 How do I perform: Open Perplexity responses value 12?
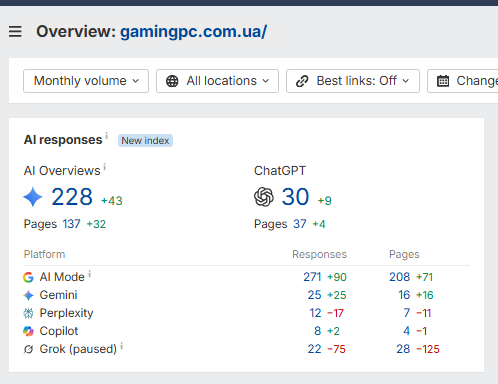(315, 313)
